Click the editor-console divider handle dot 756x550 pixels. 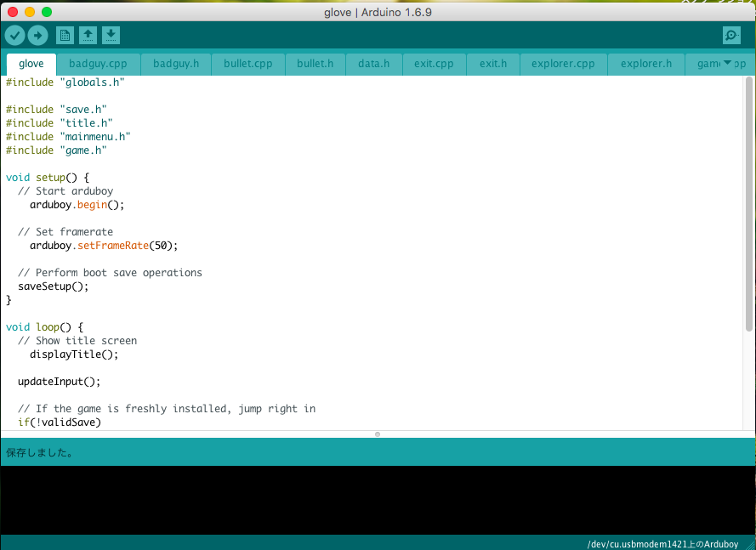(378, 434)
